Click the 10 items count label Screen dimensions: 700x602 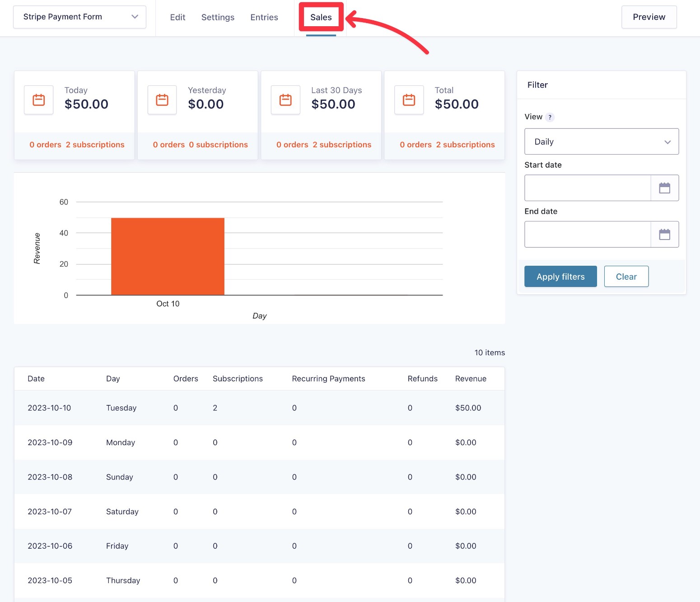(x=490, y=353)
